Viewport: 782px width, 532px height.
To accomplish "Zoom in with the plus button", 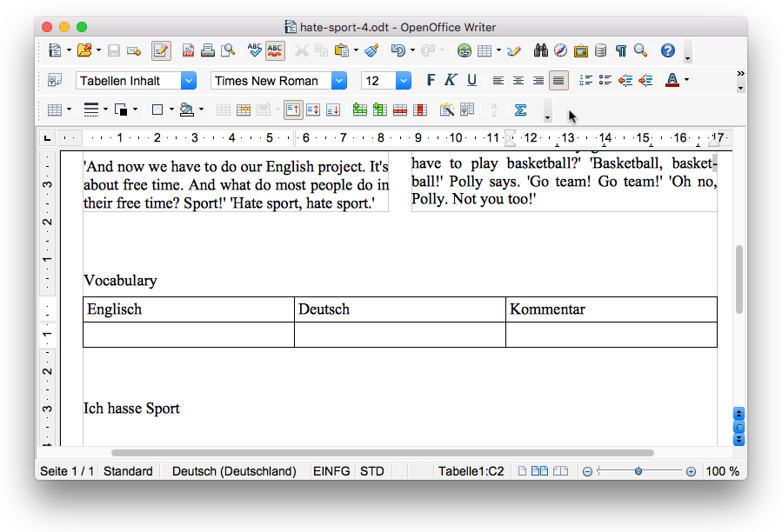I will 691,471.
